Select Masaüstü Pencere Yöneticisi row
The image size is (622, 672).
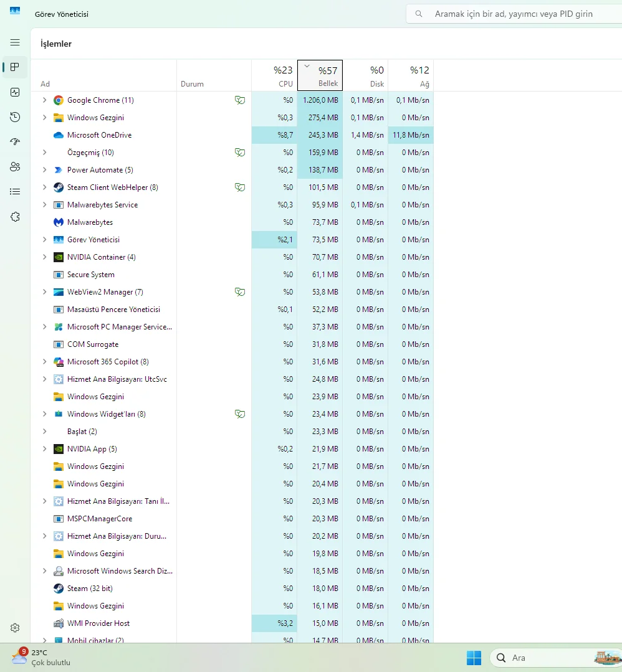click(232, 310)
